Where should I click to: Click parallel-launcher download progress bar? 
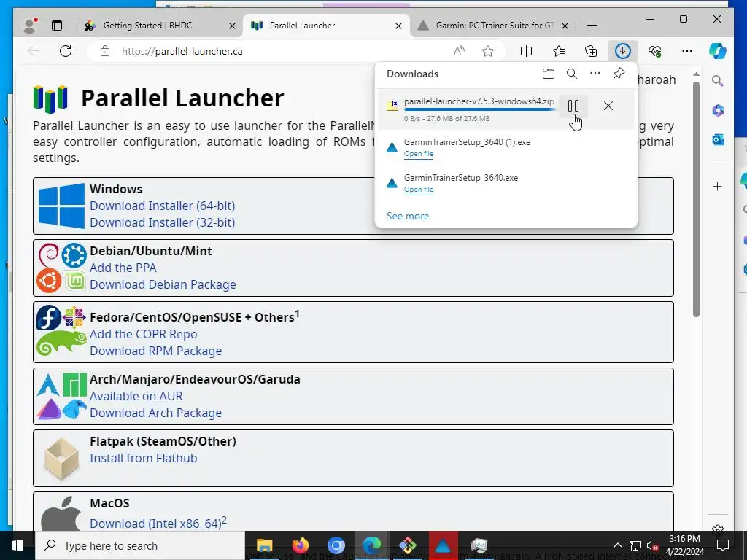pos(480,109)
